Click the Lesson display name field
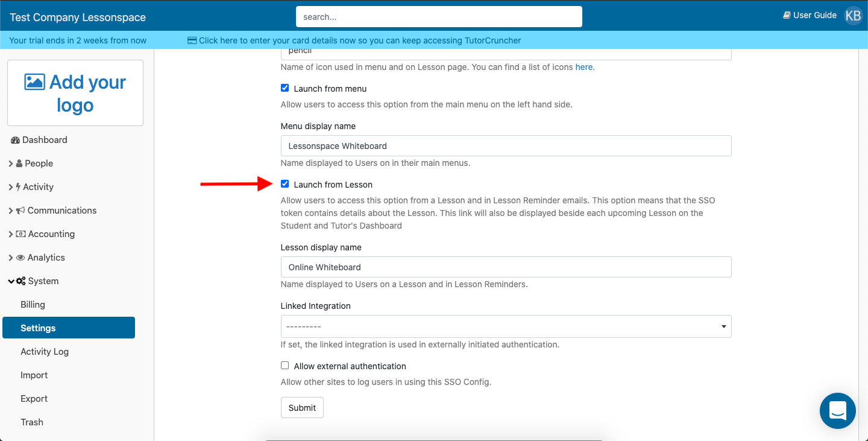The width and height of the screenshot is (868, 441). tap(506, 267)
